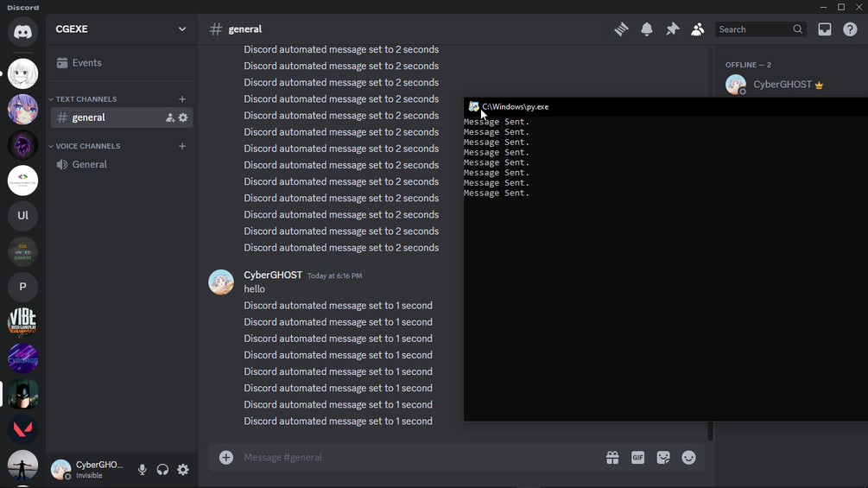Screen dimensions: 868x488
Task: Open the silhouette figure server icon
Action: (x=22, y=466)
